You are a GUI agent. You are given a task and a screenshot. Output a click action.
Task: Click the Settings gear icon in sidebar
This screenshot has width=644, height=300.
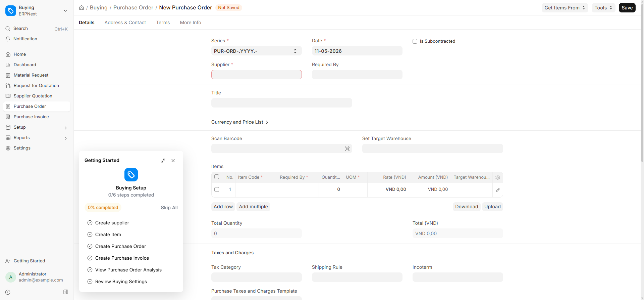[8, 148]
